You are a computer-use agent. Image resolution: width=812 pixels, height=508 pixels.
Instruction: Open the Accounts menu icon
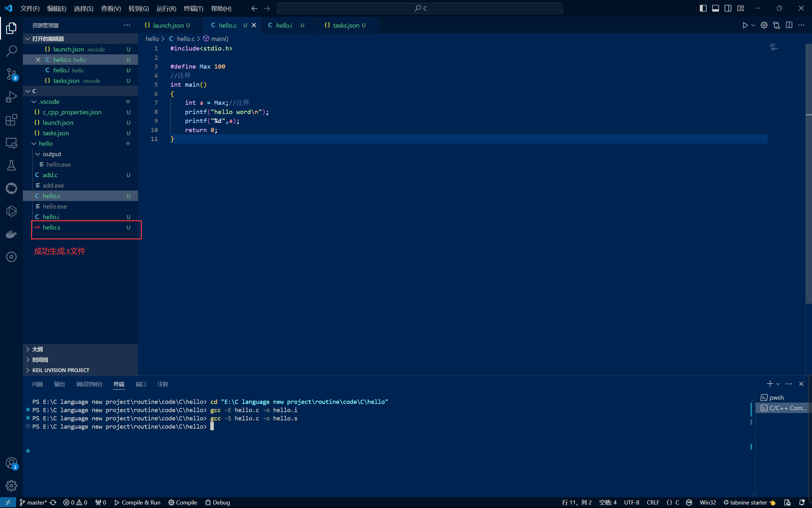pyautogui.click(x=11, y=463)
